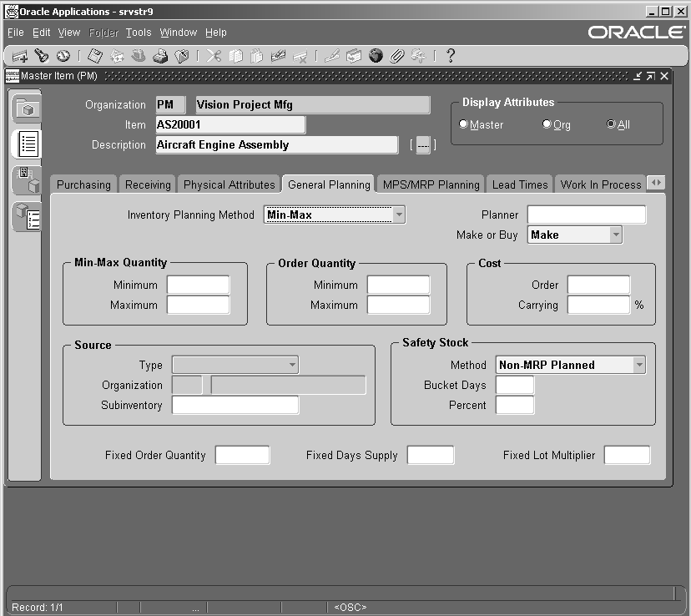
Task: Click the descriptive flexfield bracket button
Action: 423,145
